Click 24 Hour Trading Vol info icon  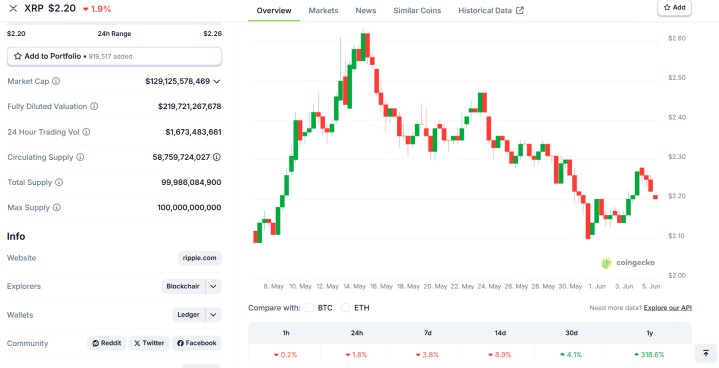point(86,132)
